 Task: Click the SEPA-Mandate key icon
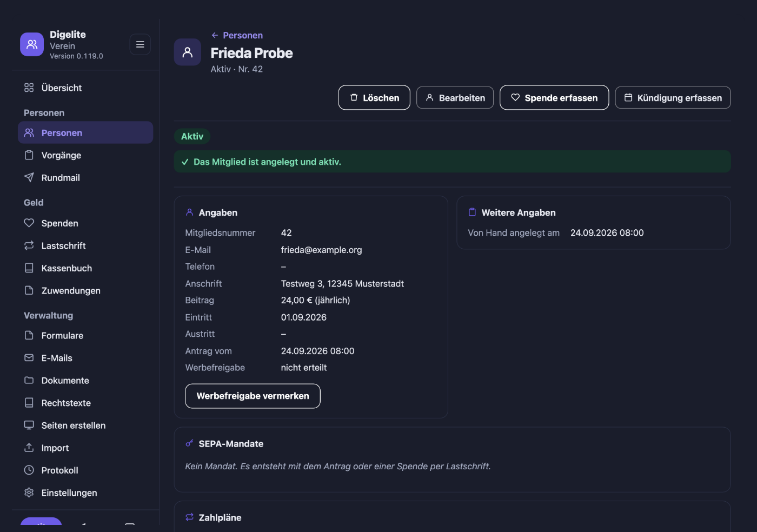point(189,443)
